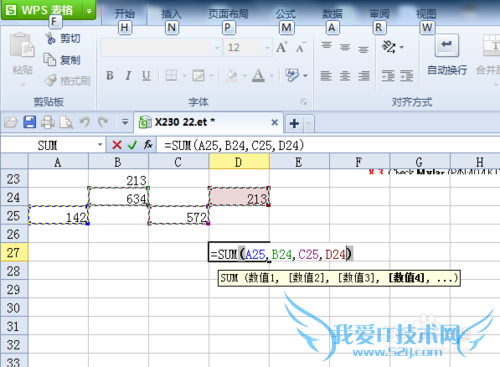Select row 27 header
Image resolution: width=500 pixels, height=367 pixels.
14,252
